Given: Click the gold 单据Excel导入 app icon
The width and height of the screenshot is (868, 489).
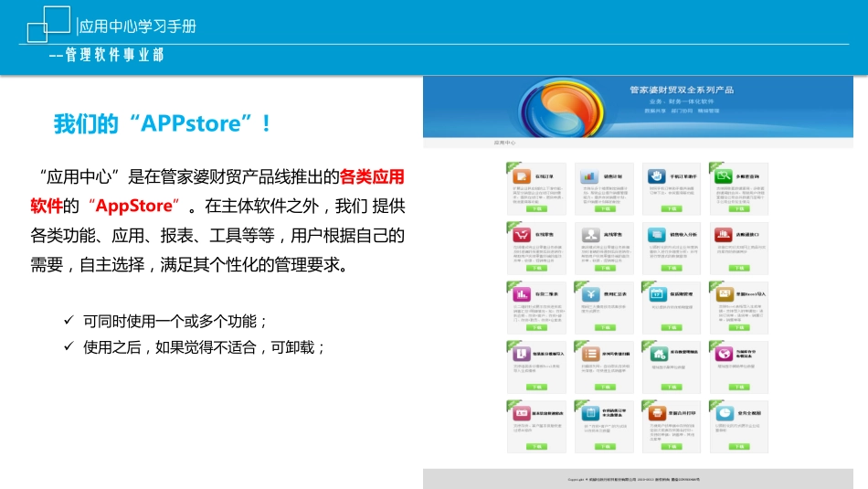Looking at the screenshot, I should (x=725, y=294).
